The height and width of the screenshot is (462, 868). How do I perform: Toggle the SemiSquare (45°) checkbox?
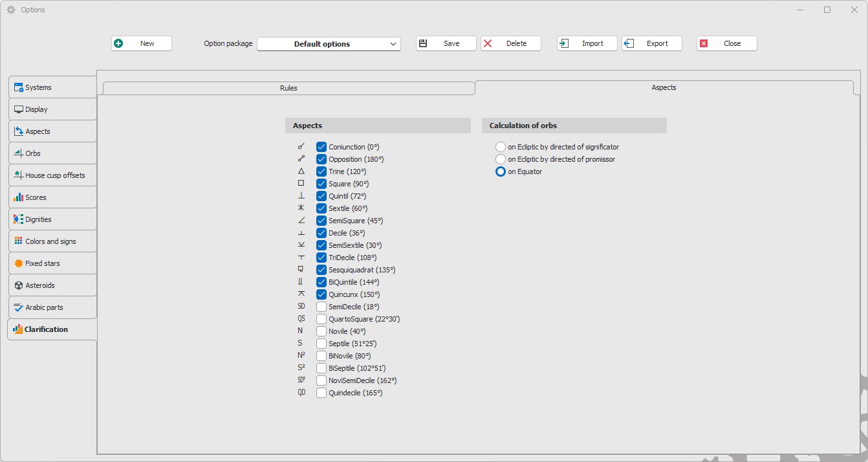[x=321, y=221]
